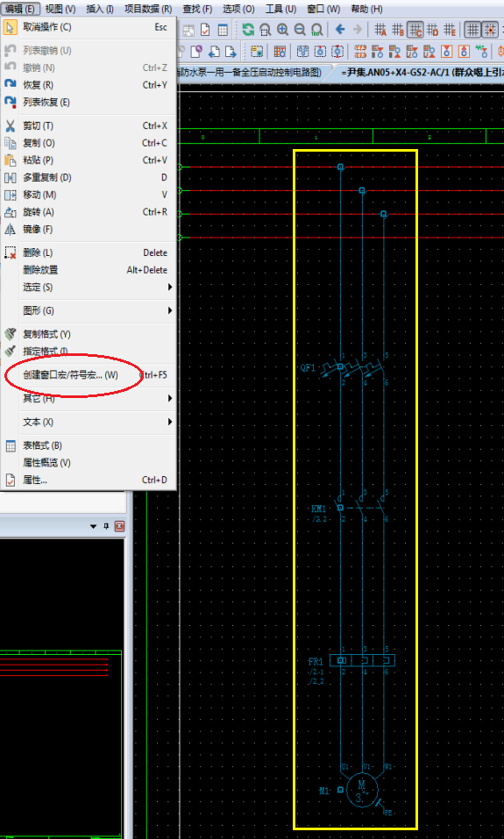Pin the lower-left panel
Screen dimensions: 504x839
coord(106,527)
